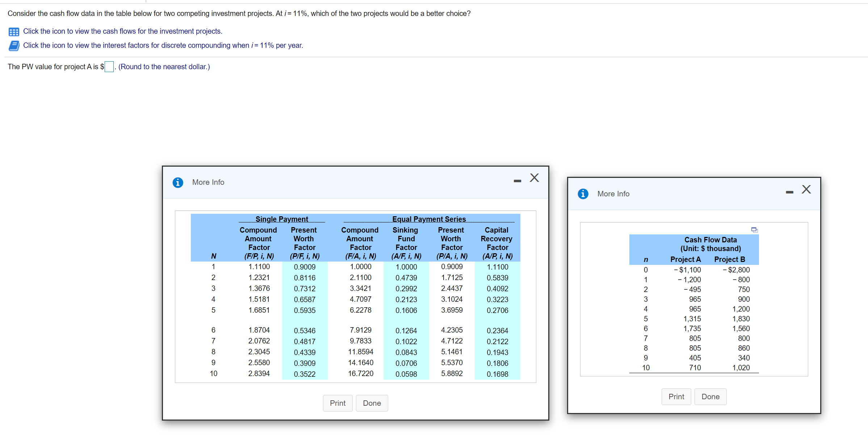868x438 pixels.
Task: Select the P/F factor value 0.4339
Action: point(305,353)
